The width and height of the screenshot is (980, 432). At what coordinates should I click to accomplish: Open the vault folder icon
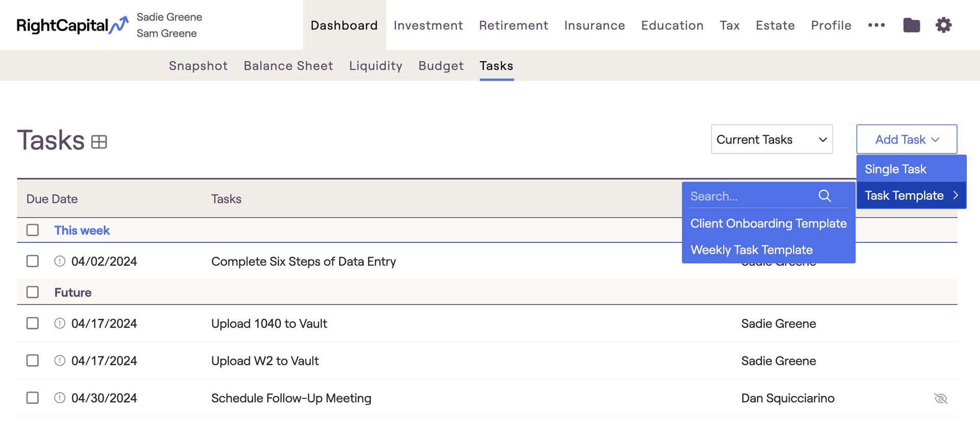911,25
